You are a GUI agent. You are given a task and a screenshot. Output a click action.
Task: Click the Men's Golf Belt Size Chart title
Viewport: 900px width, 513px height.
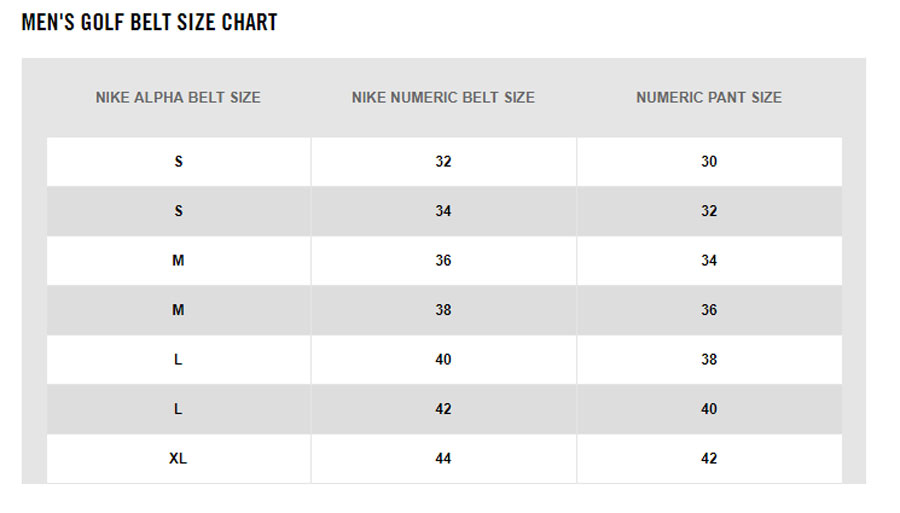(x=149, y=22)
